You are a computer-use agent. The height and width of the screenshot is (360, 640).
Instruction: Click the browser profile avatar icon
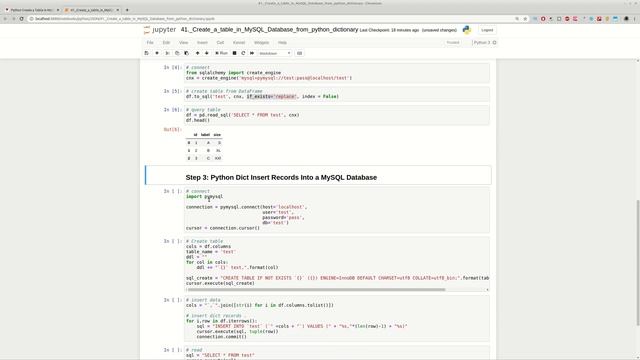(627, 19)
